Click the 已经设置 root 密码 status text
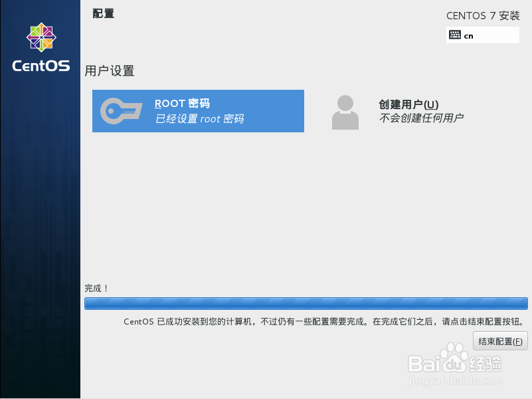Viewport: 532px width, 399px height. coord(199,119)
